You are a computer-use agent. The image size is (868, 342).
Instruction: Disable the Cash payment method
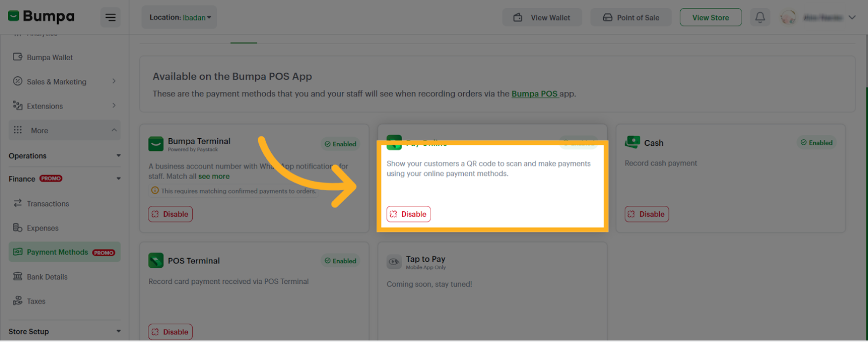[647, 214]
